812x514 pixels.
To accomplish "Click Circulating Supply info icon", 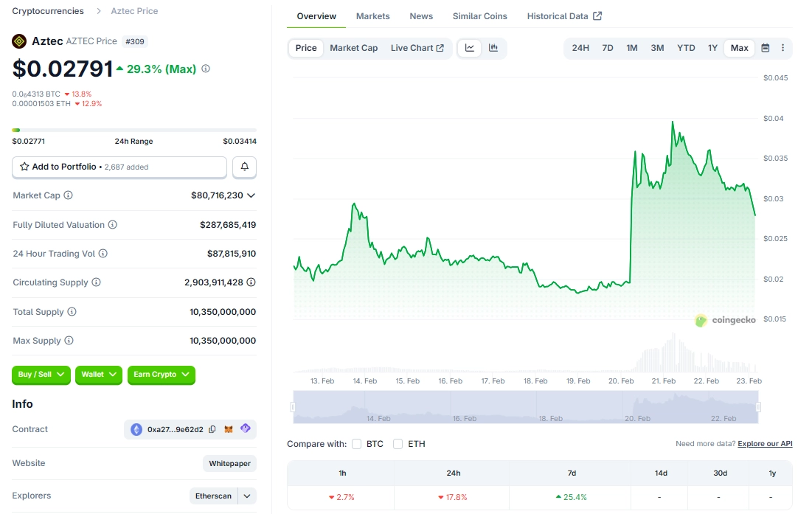I will (96, 282).
